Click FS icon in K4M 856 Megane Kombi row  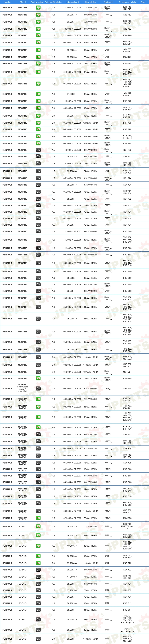[x=38, y=518]
